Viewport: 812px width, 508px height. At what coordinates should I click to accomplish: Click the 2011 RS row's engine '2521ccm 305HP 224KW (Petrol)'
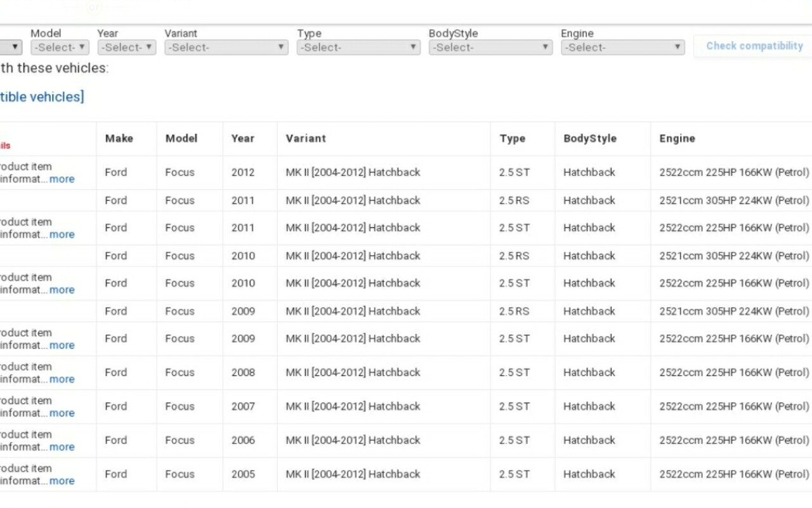[x=735, y=201]
